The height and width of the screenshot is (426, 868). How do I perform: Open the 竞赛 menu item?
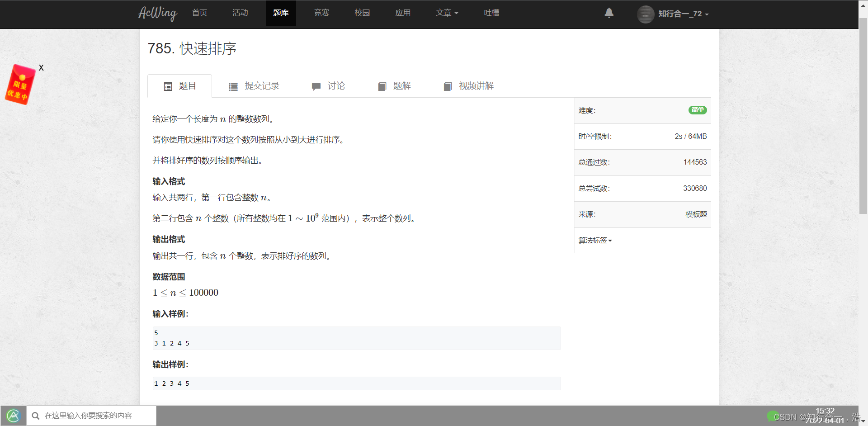[321, 13]
